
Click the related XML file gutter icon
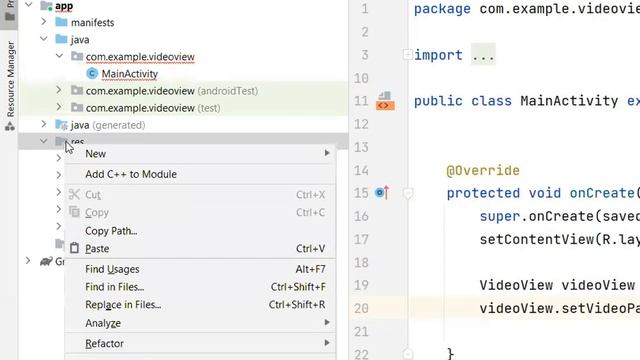[x=385, y=101]
